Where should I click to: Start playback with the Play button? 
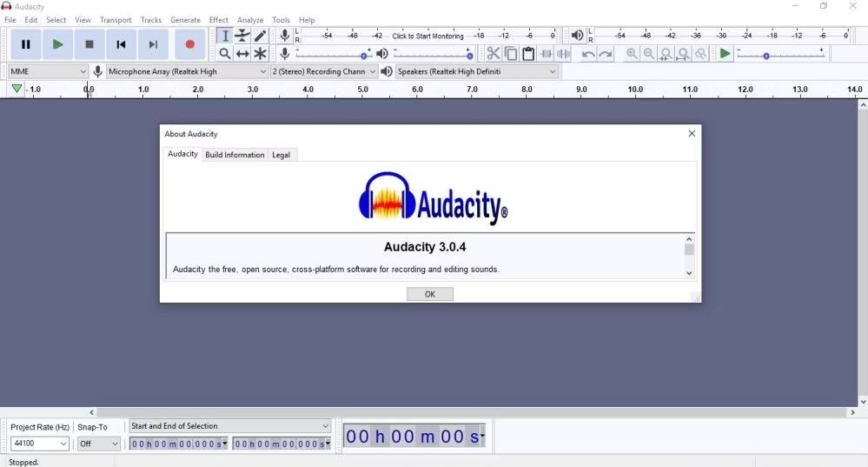(57, 44)
